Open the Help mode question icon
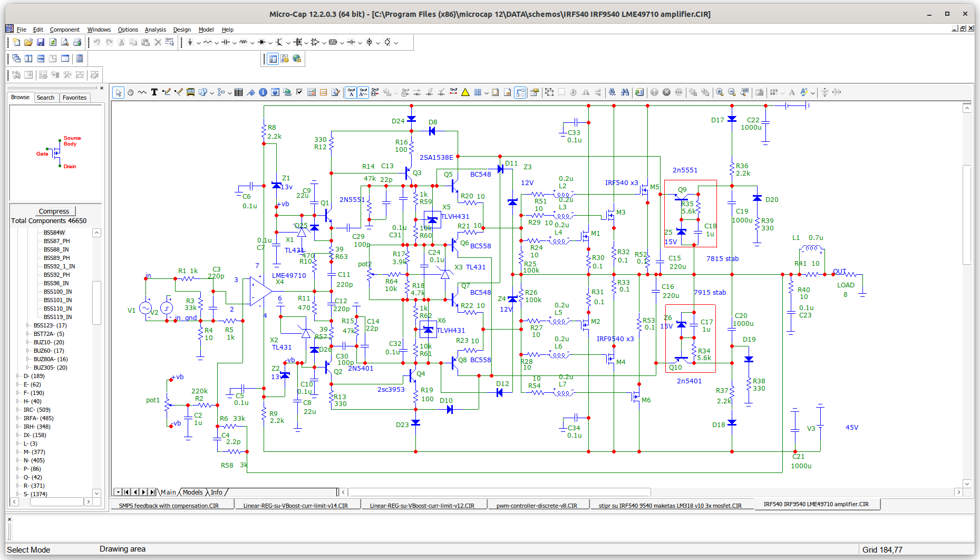This screenshot has width=980, height=560. pyautogui.click(x=275, y=92)
